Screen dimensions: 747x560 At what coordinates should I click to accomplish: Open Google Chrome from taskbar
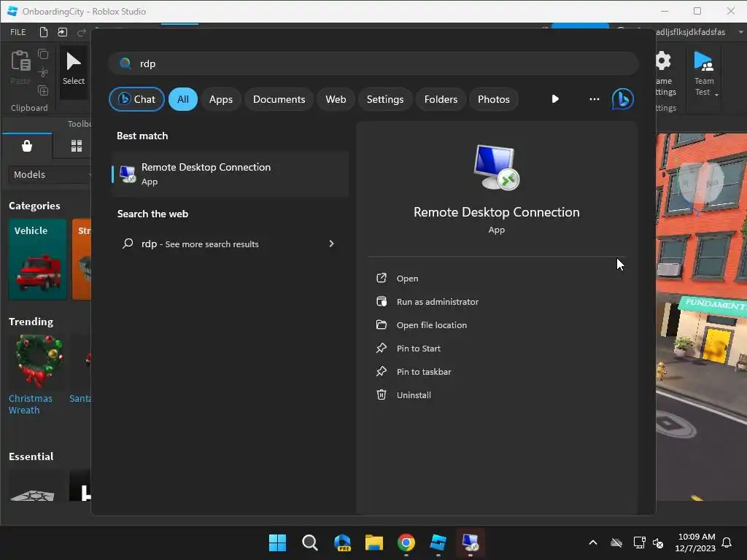(406, 542)
